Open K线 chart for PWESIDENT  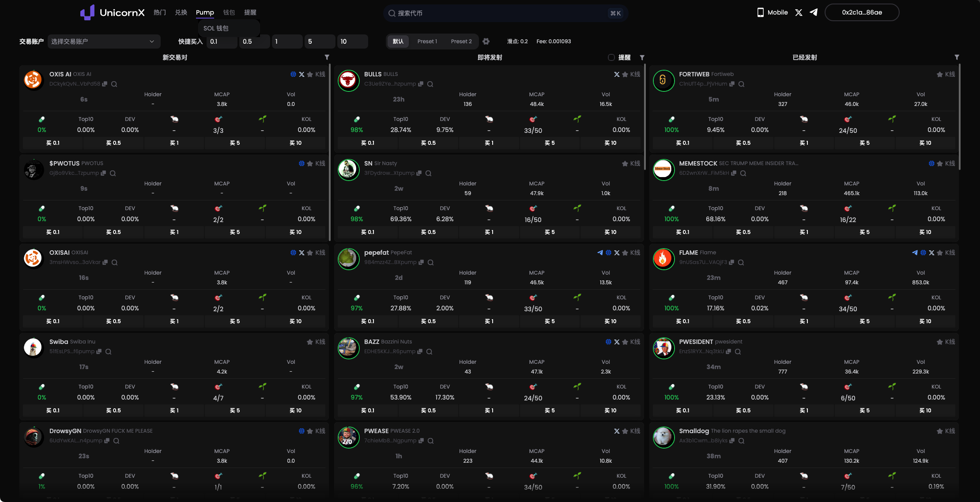point(950,342)
